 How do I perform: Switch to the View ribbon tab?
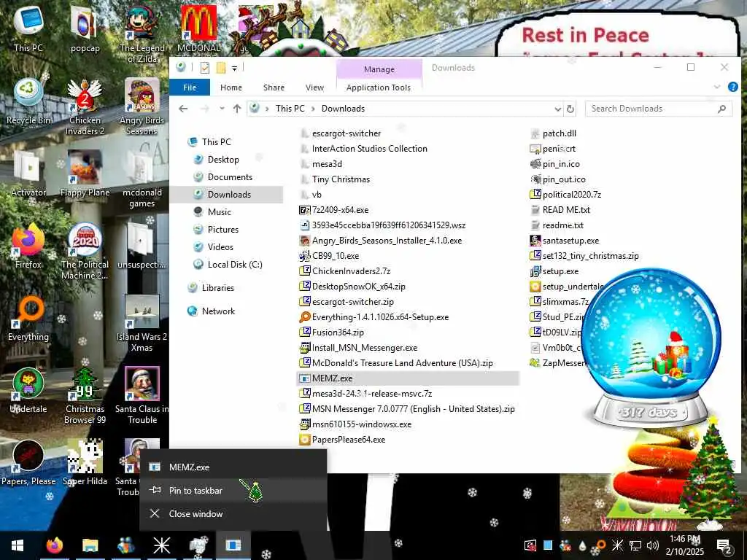click(x=314, y=87)
